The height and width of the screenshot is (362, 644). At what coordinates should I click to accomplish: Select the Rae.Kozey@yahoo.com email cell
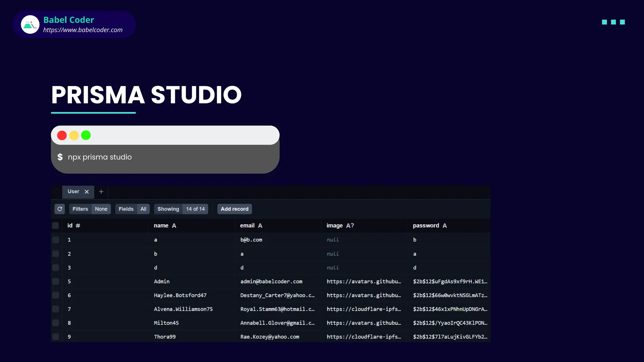click(278, 337)
